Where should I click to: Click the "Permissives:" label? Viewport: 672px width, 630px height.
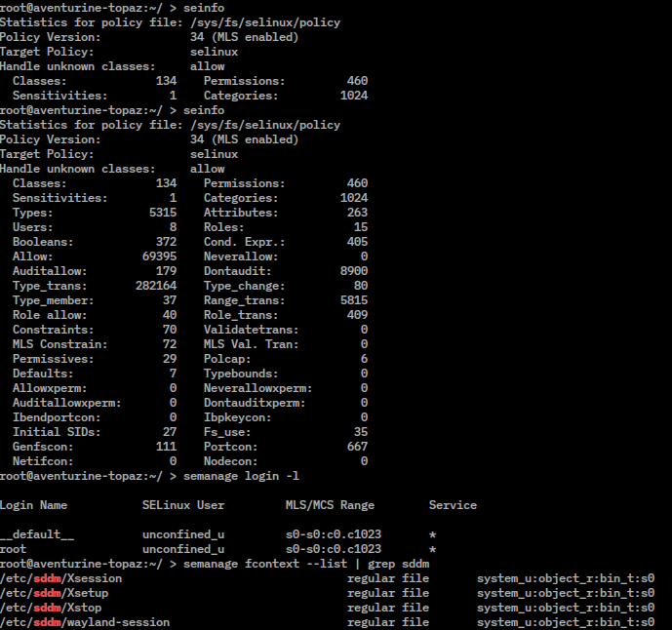pyautogui.click(x=53, y=359)
